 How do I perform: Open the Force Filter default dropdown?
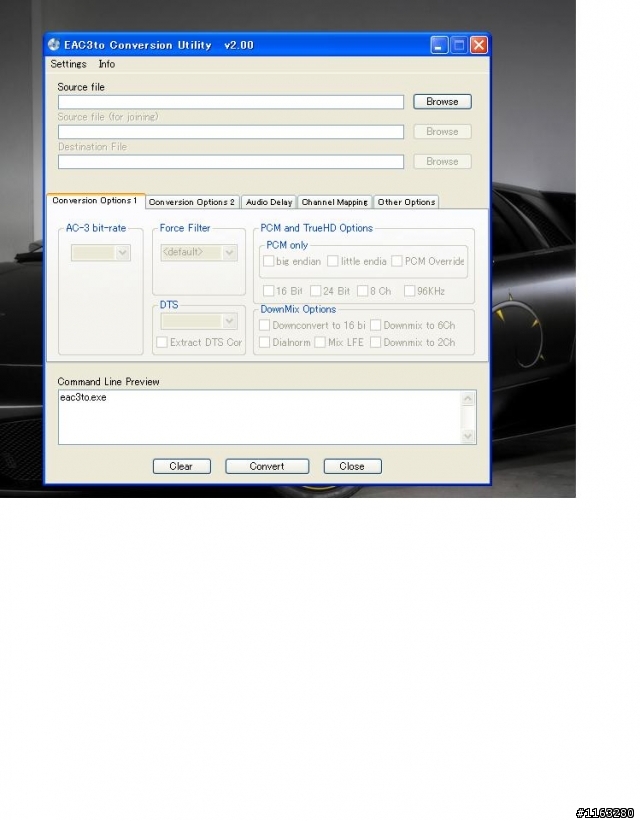(x=199, y=253)
